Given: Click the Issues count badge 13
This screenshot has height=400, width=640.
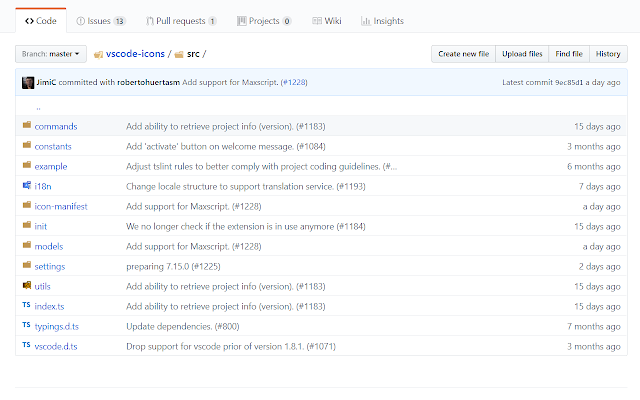Looking at the screenshot, I should tap(119, 21).
